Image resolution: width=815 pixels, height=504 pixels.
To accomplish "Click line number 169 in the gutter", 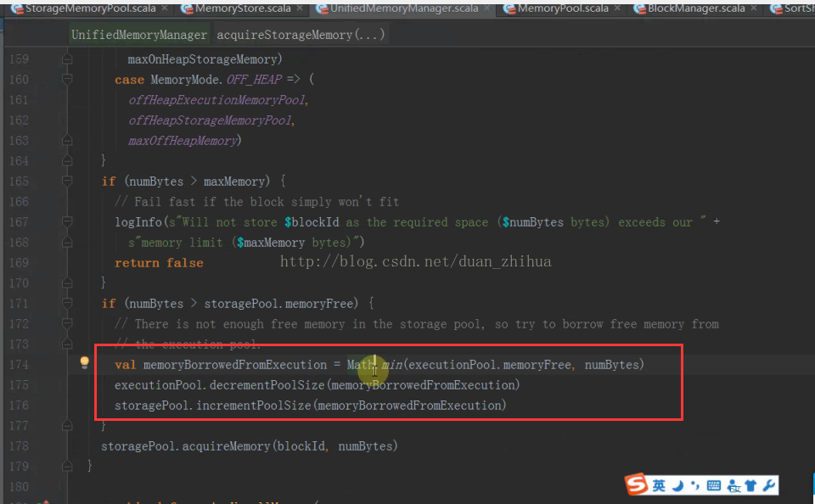I will [20, 262].
